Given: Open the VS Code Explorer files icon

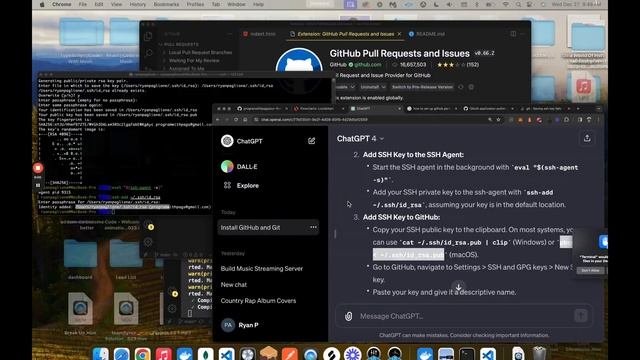Looking at the screenshot, I should pos(148,36).
